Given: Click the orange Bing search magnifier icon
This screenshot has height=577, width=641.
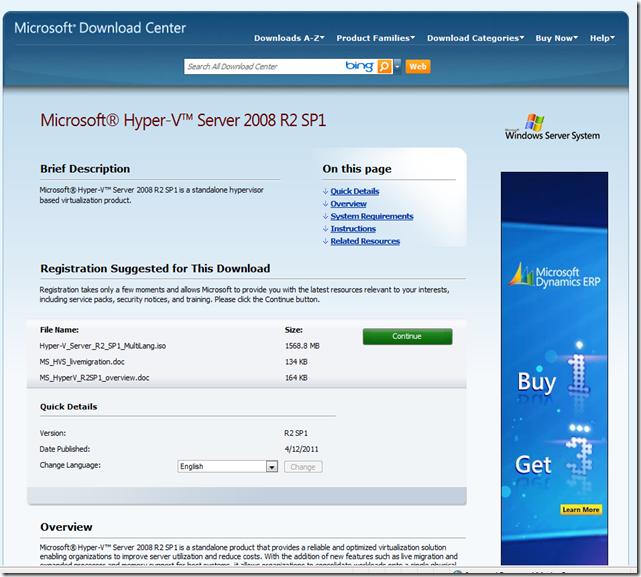Looking at the screenshot, I should click(384, 66).
